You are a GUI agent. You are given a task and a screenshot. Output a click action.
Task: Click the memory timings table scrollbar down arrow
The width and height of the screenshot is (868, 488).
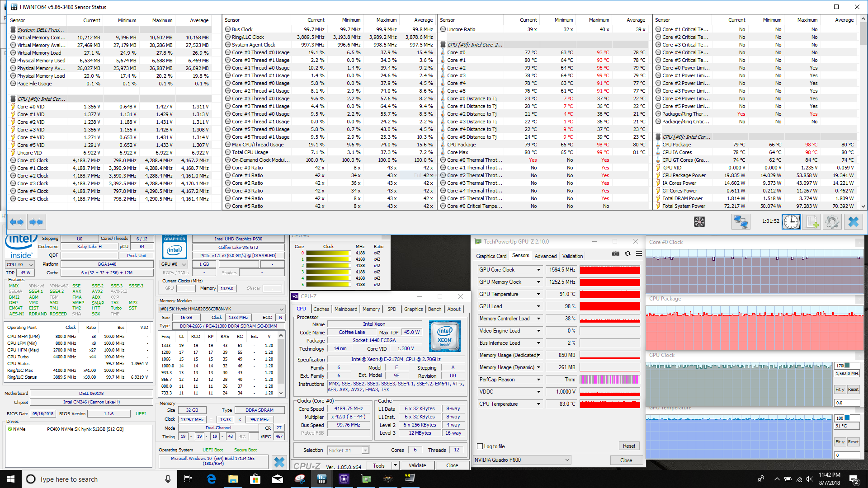click(x=281, y=393)
